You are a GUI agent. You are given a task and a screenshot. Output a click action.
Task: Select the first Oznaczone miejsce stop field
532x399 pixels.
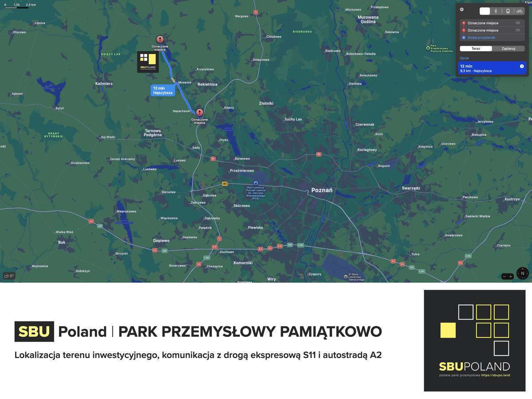(492, 23)
